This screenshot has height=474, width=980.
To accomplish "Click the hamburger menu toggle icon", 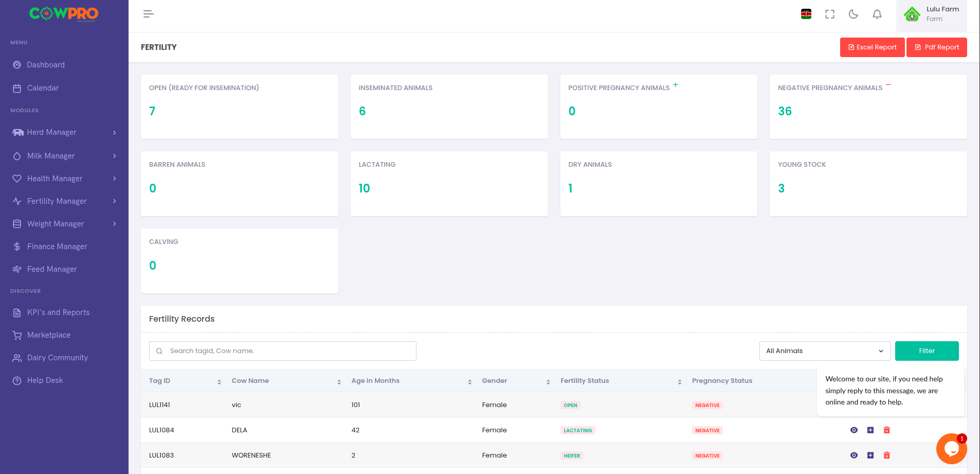I will pyautogui.click(x=148, y=14).
